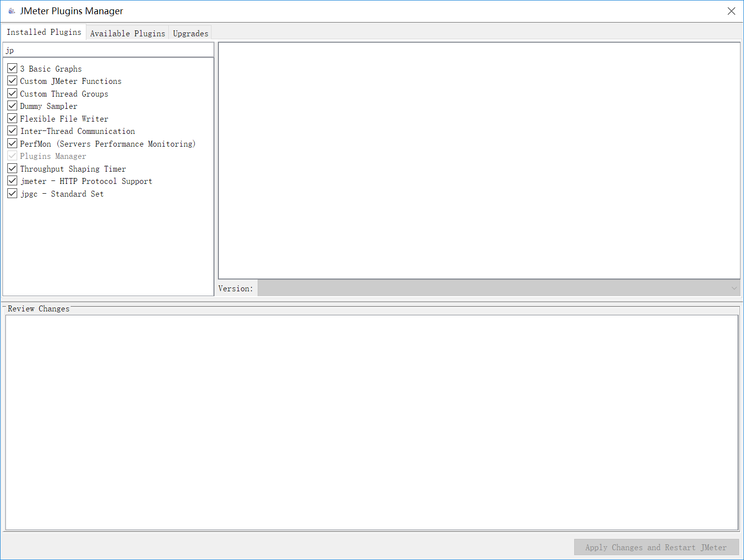Viewport: 744px width, 560px height.
Task: Select the Inter-Thread Communication plugin name
Action: click(78, 131)
